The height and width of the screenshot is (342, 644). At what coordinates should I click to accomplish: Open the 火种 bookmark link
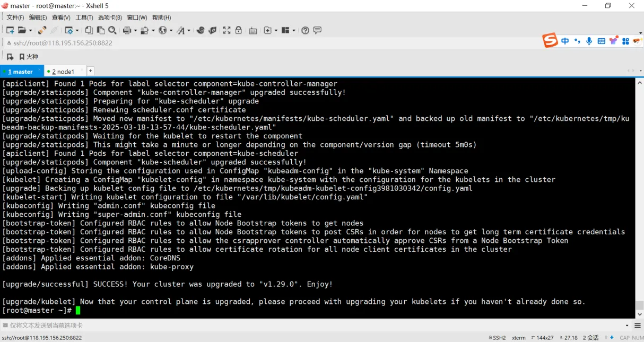click(x=29, y=57)
